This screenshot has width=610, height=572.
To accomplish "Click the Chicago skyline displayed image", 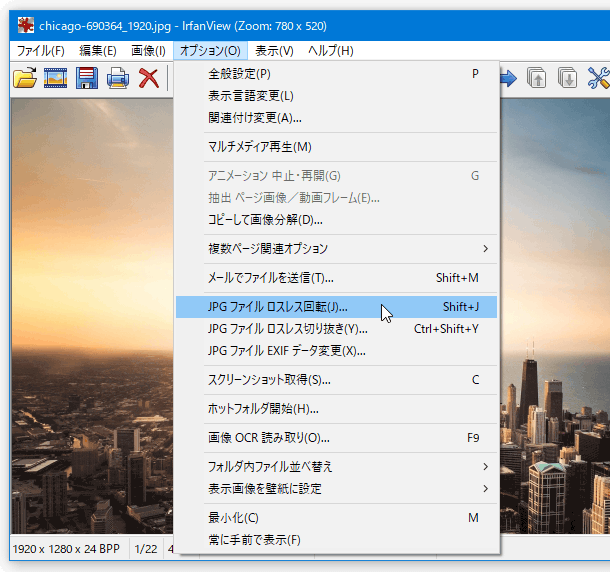I will click(92, 316).
